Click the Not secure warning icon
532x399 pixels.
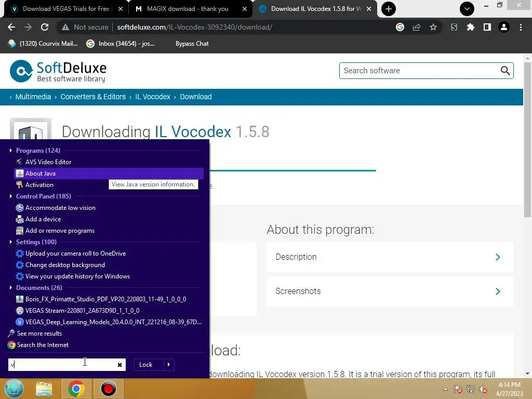65,27
